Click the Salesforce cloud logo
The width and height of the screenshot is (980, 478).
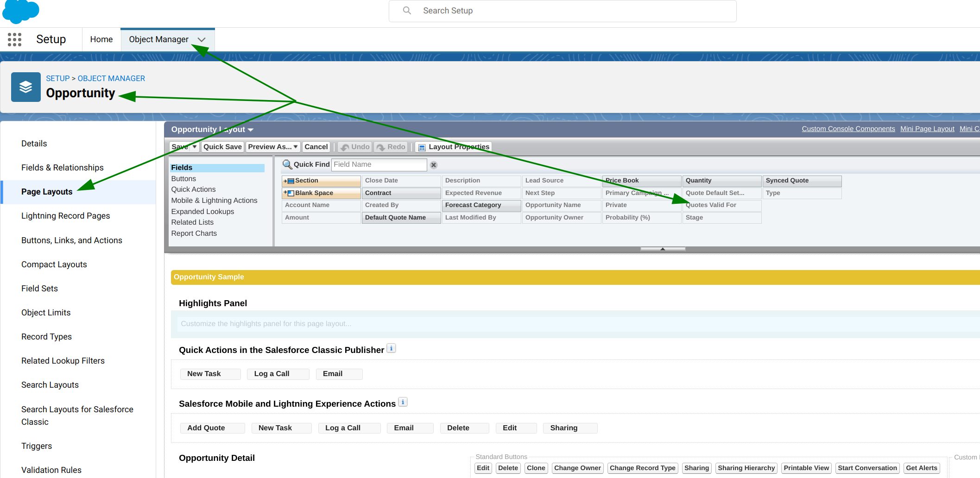(x=20, y=11)
